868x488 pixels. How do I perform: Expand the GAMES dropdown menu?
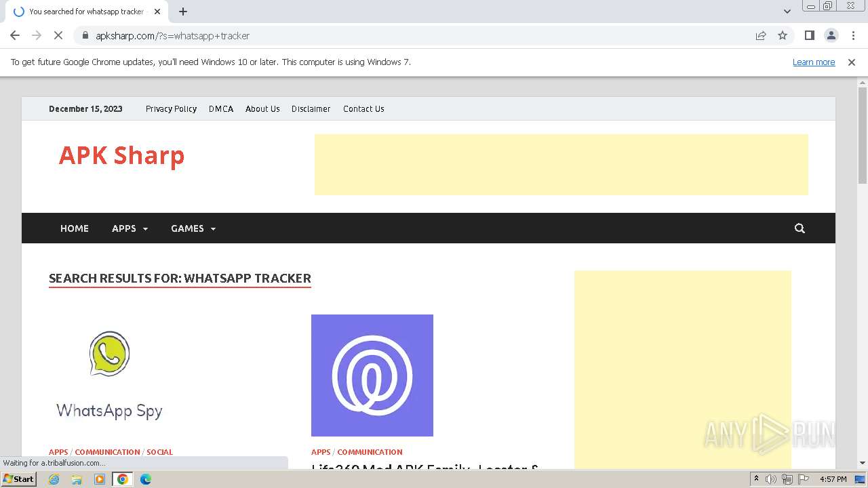point(193,228)
